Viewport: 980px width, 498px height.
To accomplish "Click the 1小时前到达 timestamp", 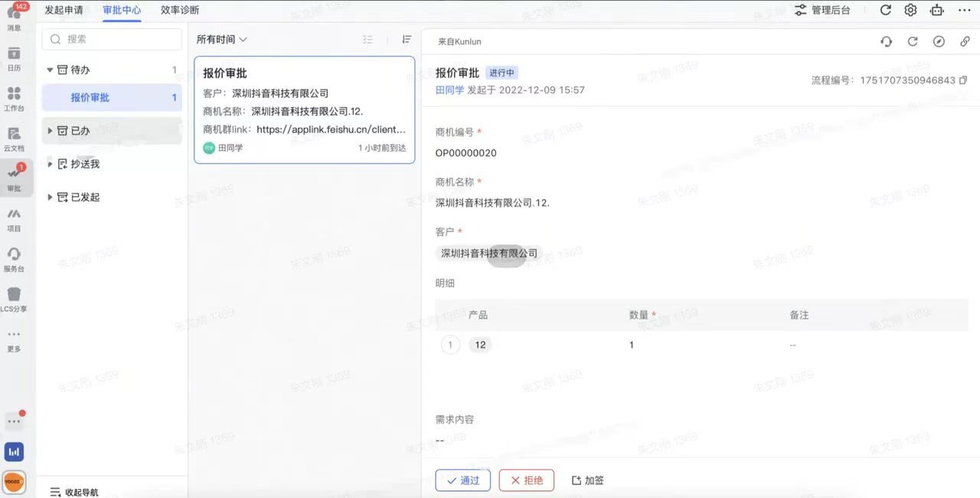I will pos(382,148).
